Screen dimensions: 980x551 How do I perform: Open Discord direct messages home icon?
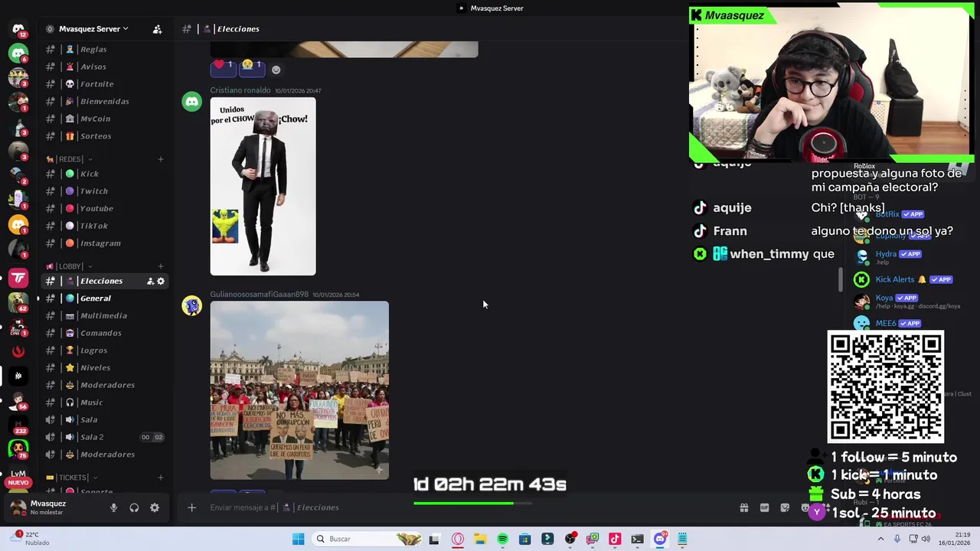(x=18, y=29)
